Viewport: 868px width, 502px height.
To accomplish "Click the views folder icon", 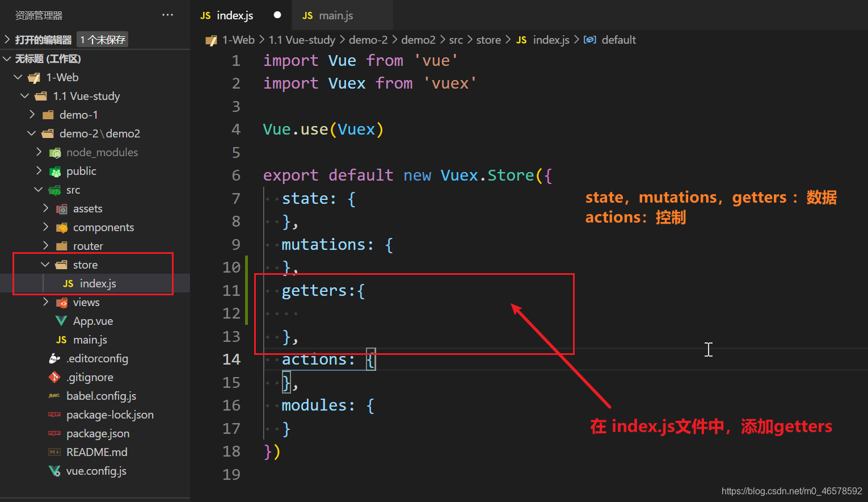I will 62,303.
